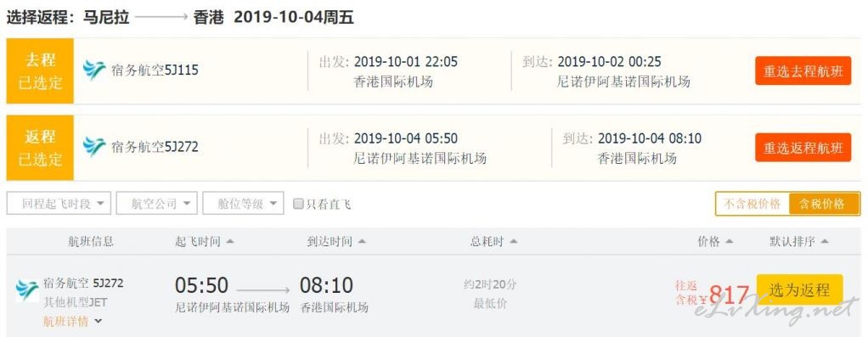868x337 pixels.
Task: Click Cebu Pacific logo on selected return 5J272 row
Action: 94,147
